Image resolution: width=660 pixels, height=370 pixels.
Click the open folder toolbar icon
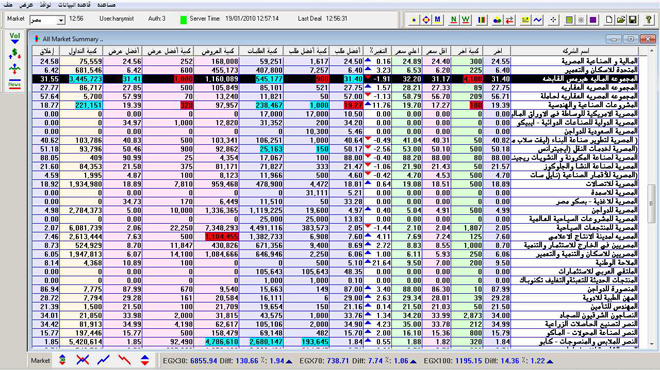pos(620,20)
